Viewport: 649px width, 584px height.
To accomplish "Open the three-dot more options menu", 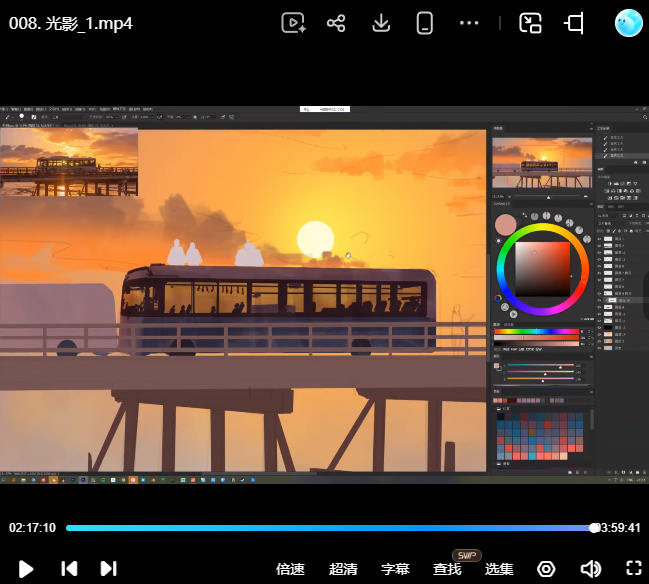I will click(x=469, y=23).
